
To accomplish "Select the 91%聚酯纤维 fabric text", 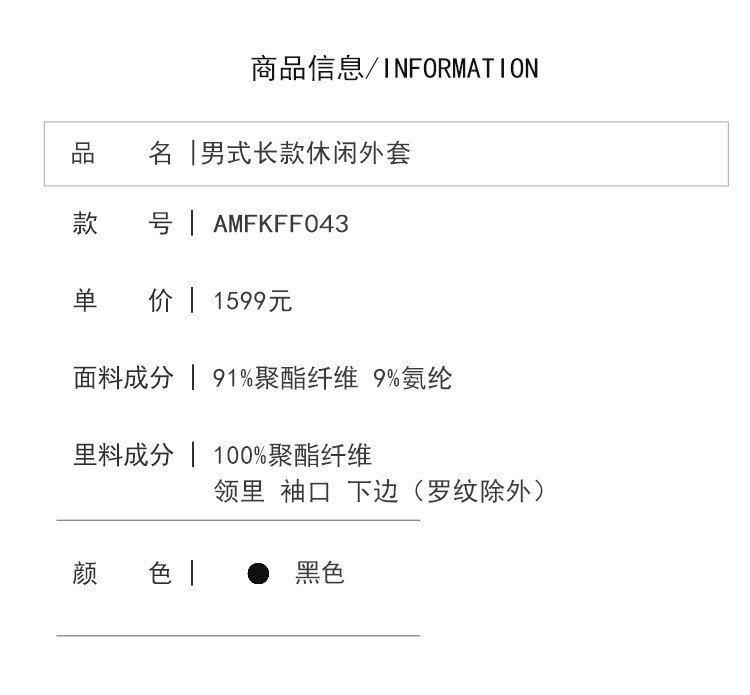I will click(285, 379).
